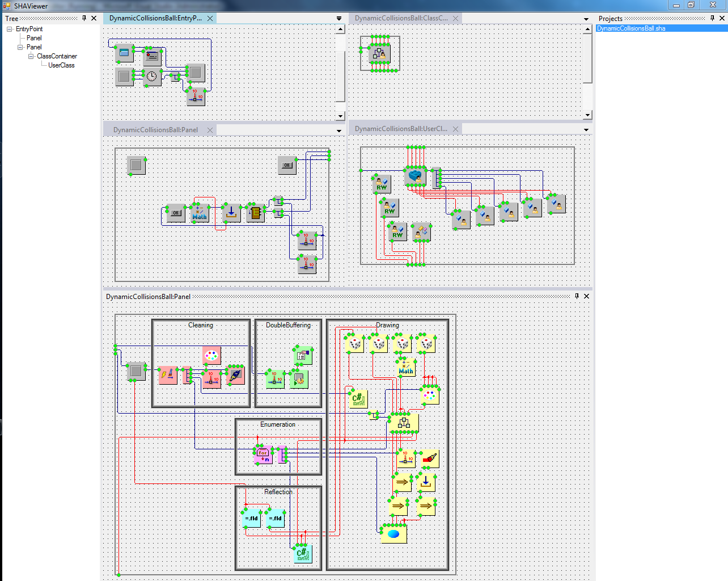Screen dimensions: 728x581
Task: Click the scroll down arrow in EntryPoint pane
Action: [340, 116]
